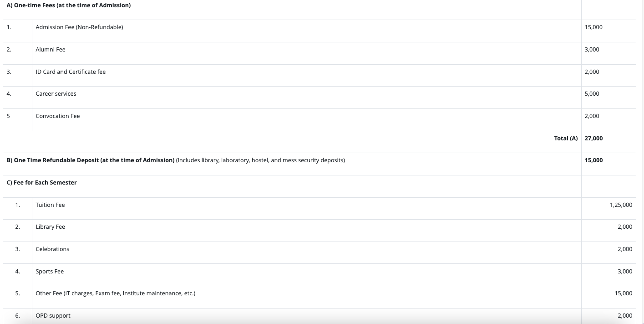The height and width of the screenshot is (324, 644).
Task: Click the Convocation Fee label
Action: (x=58, y=116)
